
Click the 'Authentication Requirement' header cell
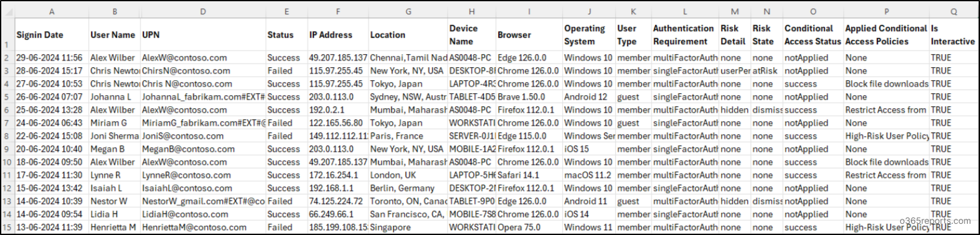pos(685,35)
